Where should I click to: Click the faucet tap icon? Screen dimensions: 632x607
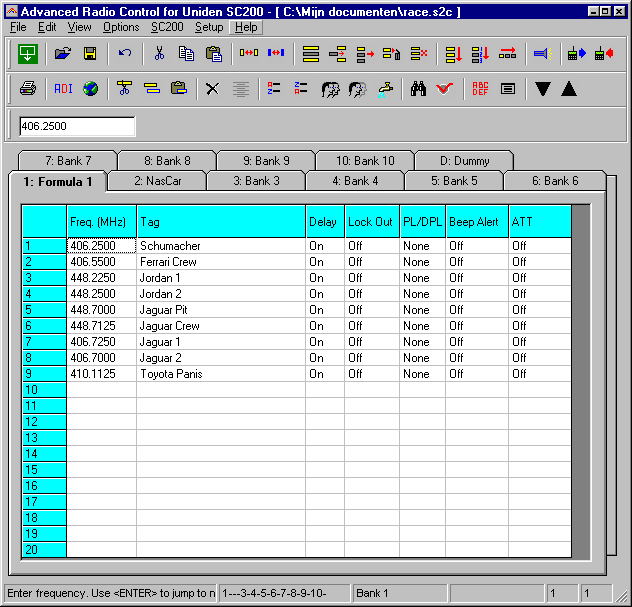point(385,89)
